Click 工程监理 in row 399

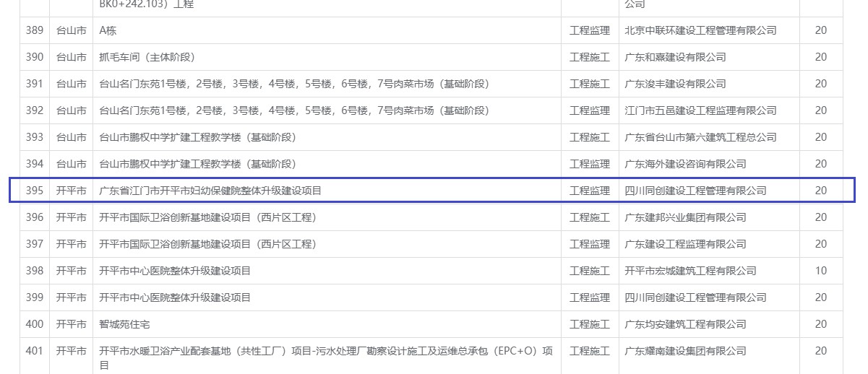(x=590, y=297)
